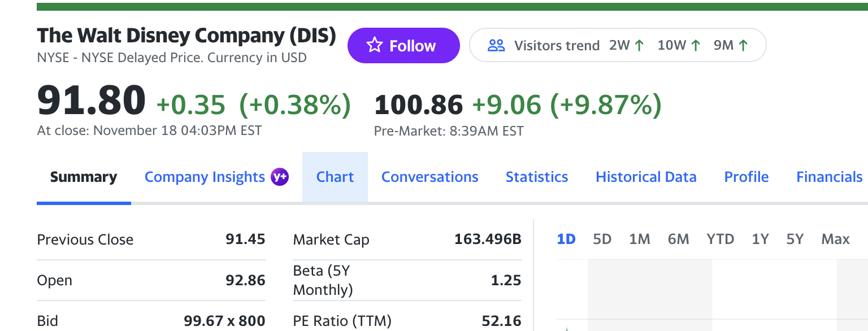
Task: Click the 2W up arrow indicator
Action: (639, 46)
